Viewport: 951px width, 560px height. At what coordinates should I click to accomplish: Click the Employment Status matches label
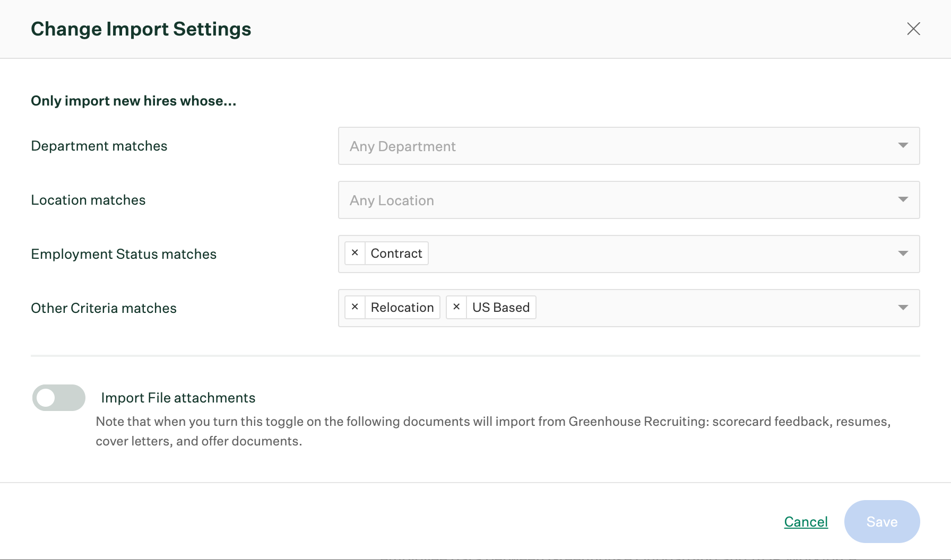point(124,254)
